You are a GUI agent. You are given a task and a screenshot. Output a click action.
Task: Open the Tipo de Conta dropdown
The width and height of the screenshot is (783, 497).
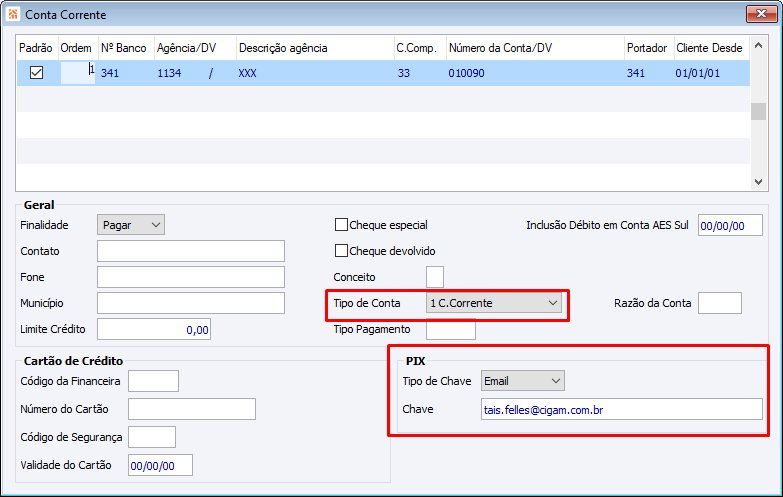(494, 303)
